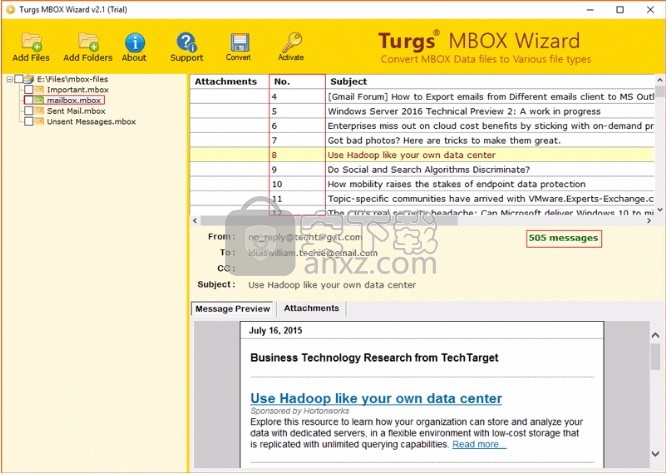Click the message list scroll down arrow
Image resolution: width=667 pixels, height=475 pixels.
[660, 210]
